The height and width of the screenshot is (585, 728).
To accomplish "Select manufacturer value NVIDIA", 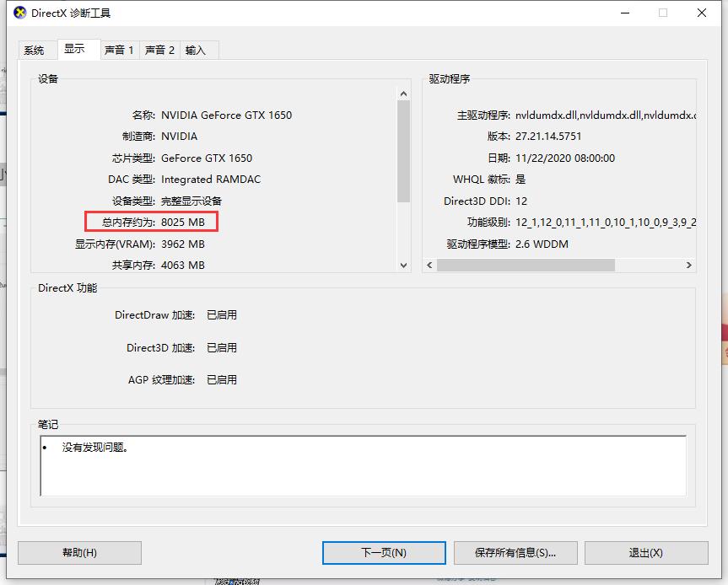I will 179,137.
